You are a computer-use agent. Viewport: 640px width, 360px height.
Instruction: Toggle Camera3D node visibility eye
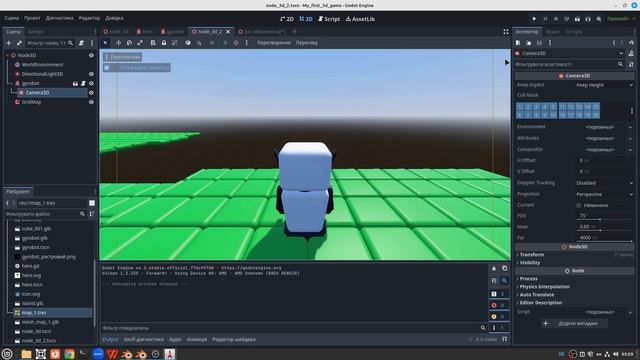coord(91,93)
